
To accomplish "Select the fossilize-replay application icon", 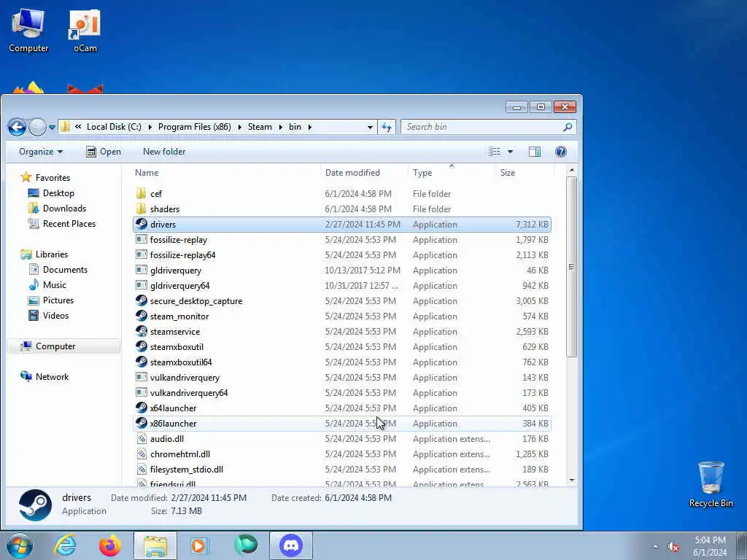I will tap(141, 239).
